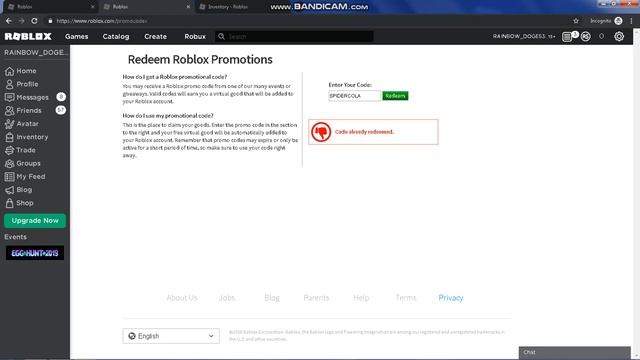Click the RAINBOW_DOGES3 username in header
Viewport: 640px width, 360px height.
[519, 36]
